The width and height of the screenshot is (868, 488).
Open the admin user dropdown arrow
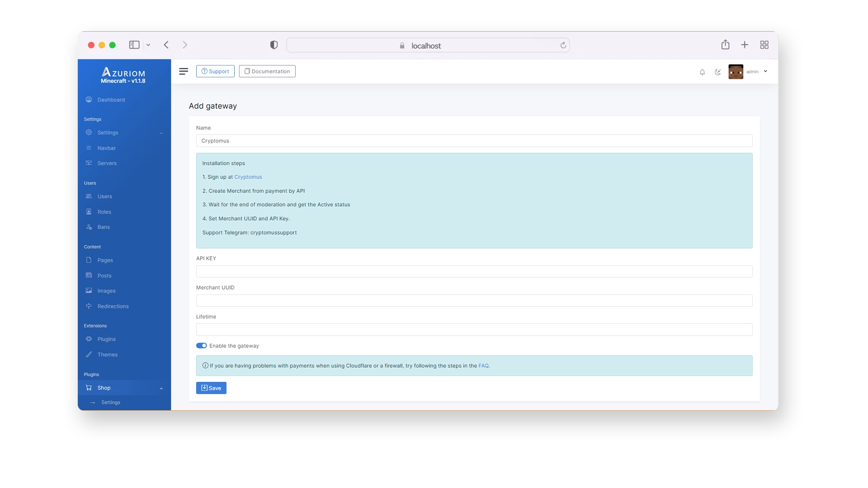(765, 71)
